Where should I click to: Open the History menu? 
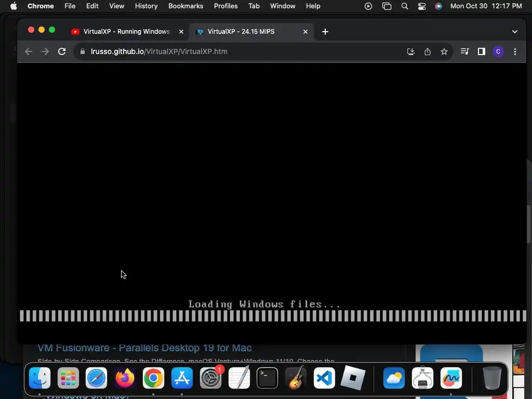(x=146, y=6)
